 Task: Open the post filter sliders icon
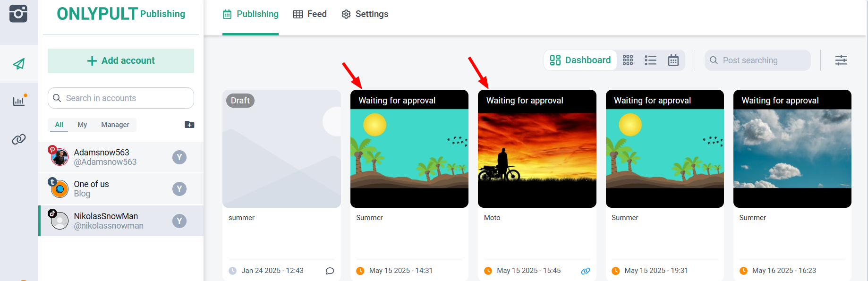coord(841,60)
